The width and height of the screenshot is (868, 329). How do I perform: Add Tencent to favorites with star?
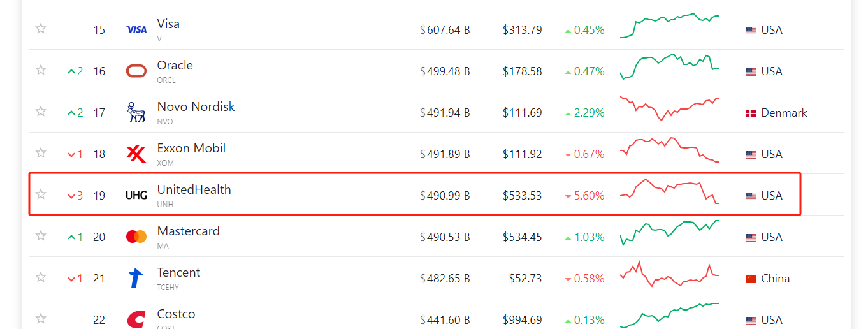pos(41,277)
